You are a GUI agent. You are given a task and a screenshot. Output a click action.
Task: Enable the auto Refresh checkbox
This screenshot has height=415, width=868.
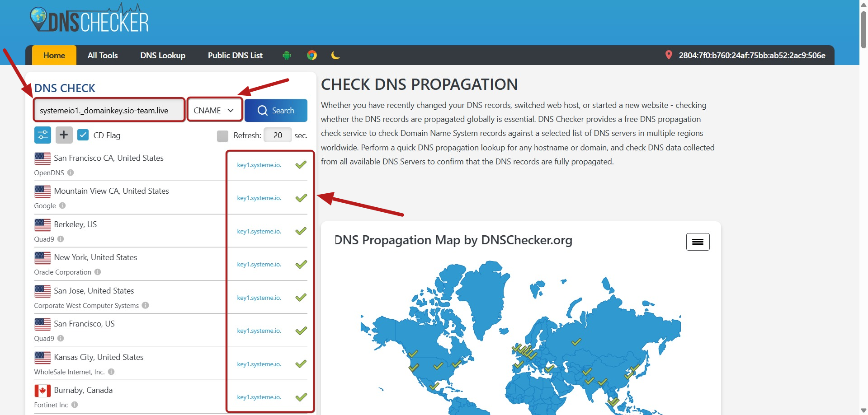pos(222,135)
